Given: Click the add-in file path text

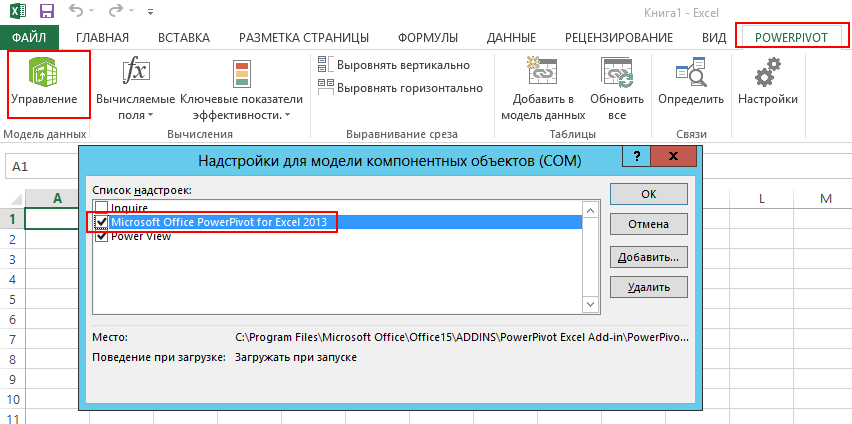Looking at the screenshot, I should coord(462,337).
